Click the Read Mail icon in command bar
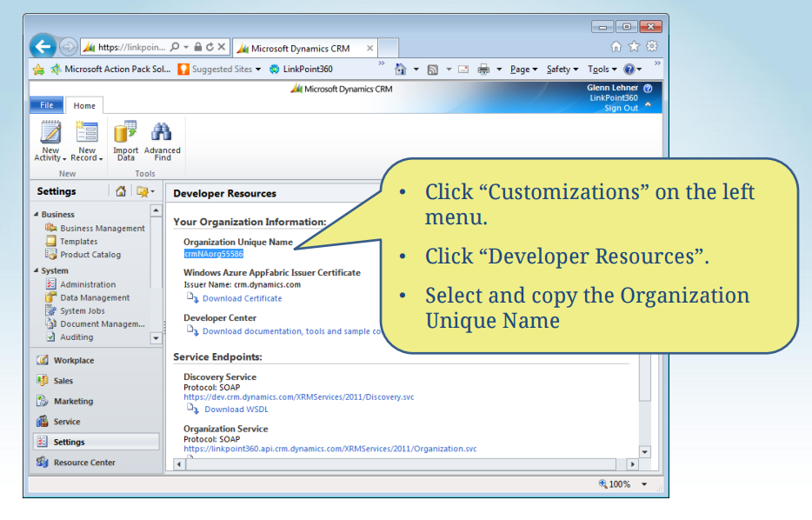Viewport: 812px width, 520px height. point(463,70)
